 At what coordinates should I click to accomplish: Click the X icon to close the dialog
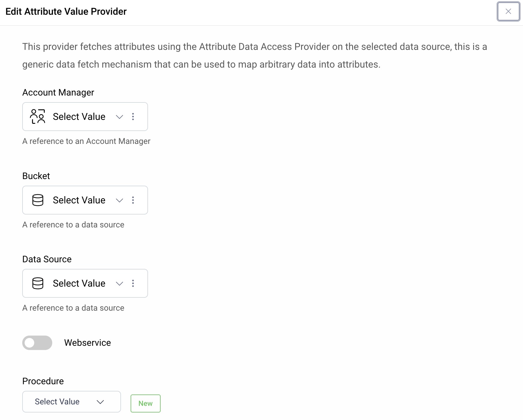click(x=508, y=12)
